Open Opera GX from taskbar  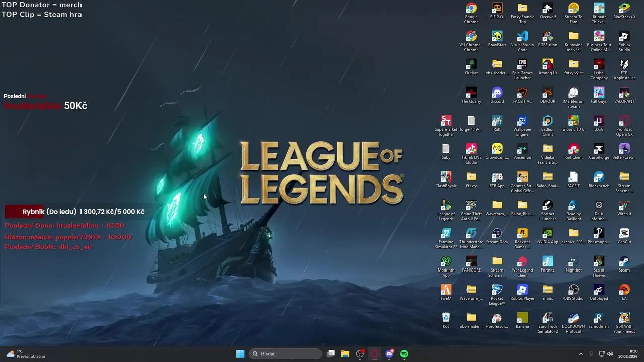point(374,354)
